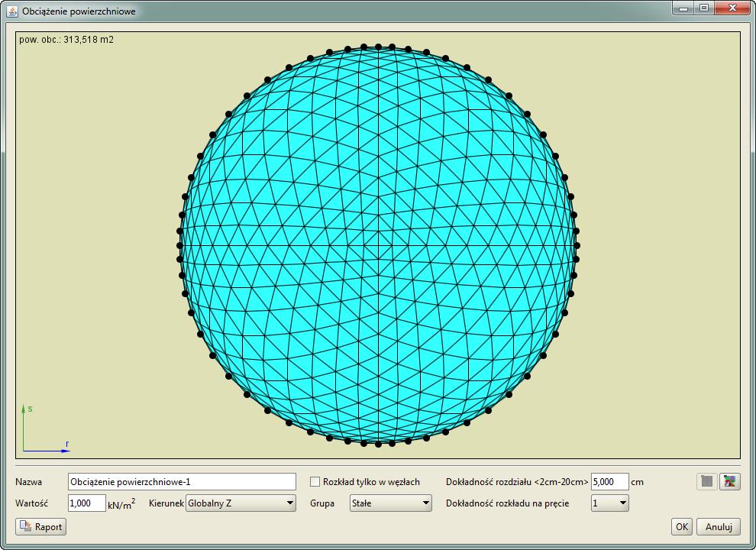Confirm the dialog with OK
The height and width of the screenshot is (550, 756).
[682, 526]
